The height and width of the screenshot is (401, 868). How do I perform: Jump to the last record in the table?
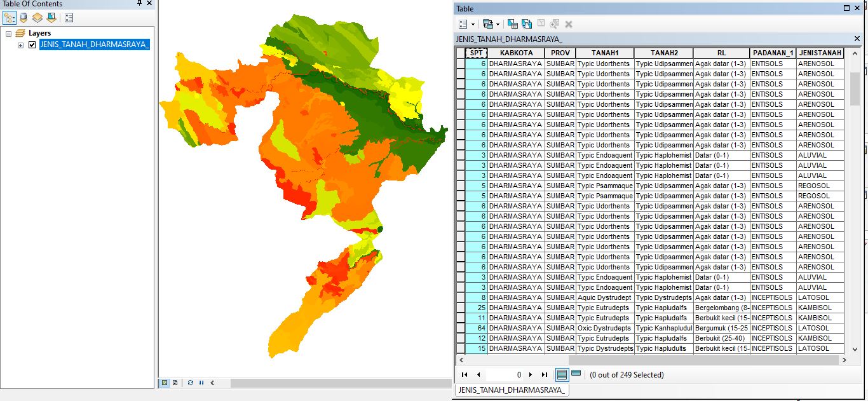545,374
